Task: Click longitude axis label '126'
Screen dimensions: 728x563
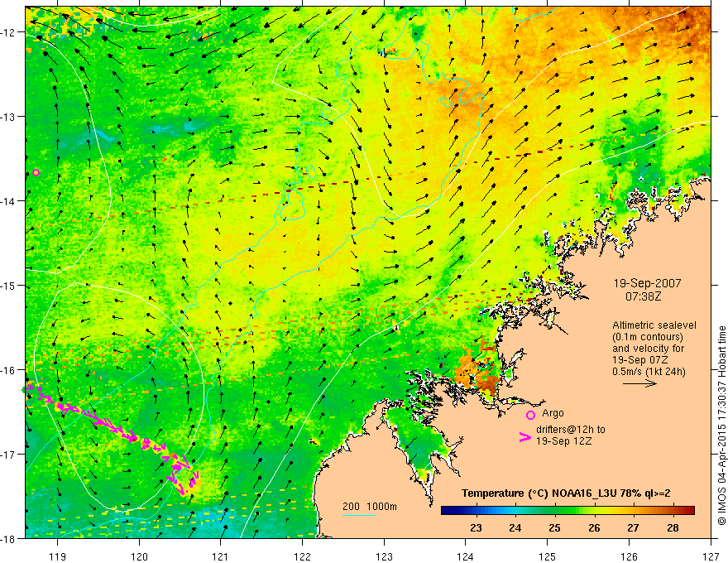Action: click(x=629, y=556)
